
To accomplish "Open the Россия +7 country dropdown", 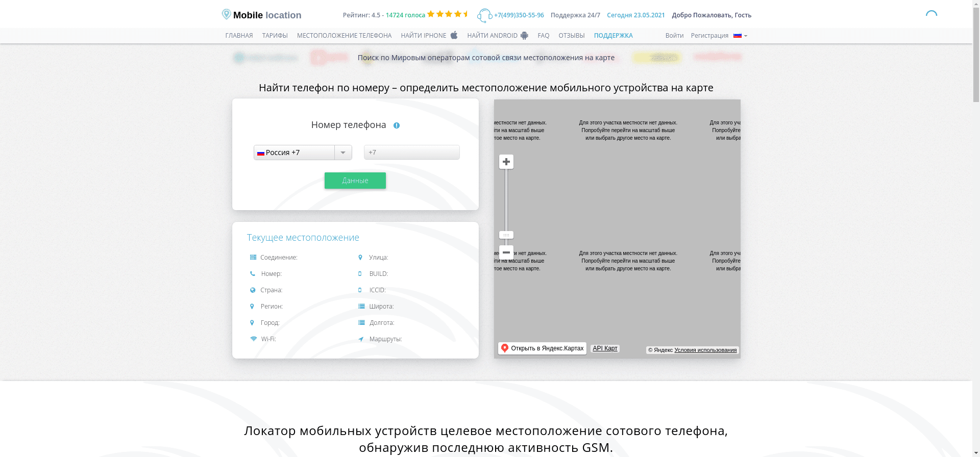I will pyautogui.click(x=295, y=153).
